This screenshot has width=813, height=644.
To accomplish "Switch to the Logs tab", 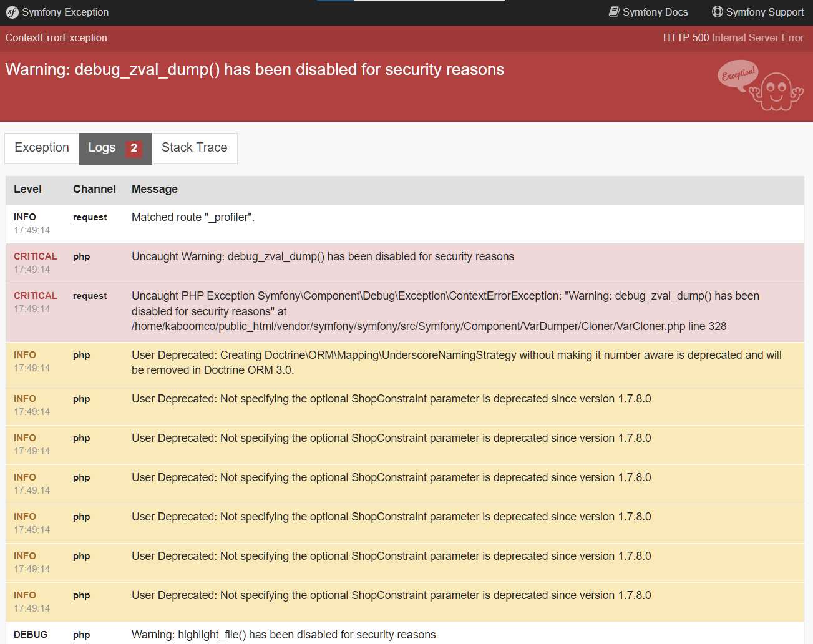I will (102, 148).
